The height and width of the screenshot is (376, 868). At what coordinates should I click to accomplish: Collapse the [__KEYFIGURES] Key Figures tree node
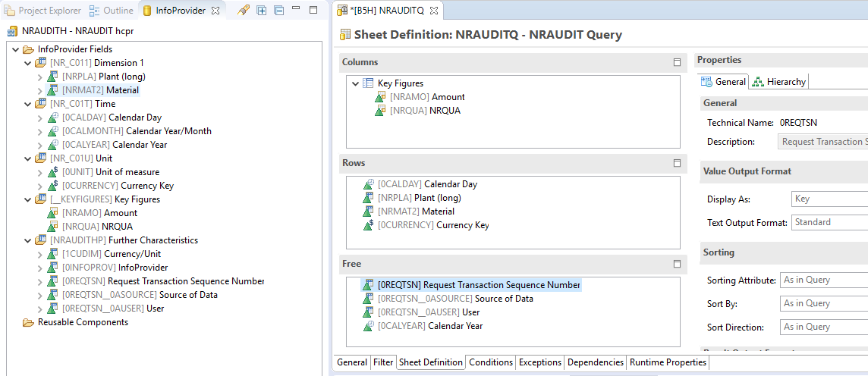27,199
